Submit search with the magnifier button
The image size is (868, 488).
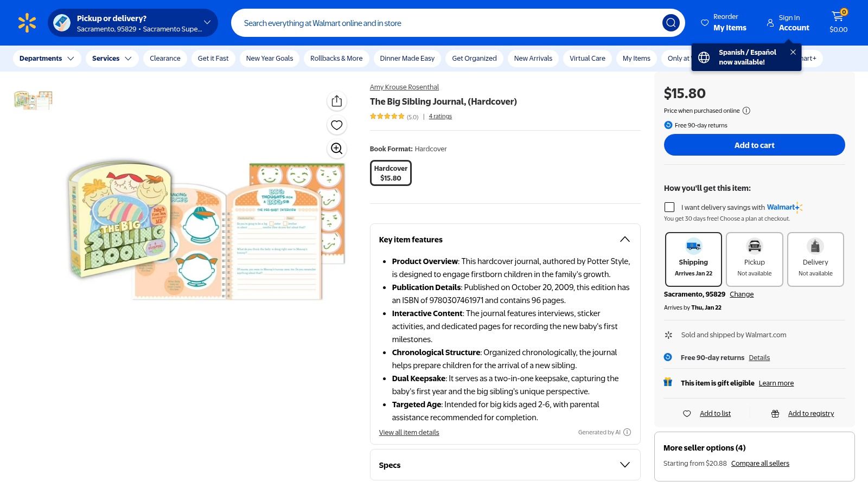coord(671,23)
